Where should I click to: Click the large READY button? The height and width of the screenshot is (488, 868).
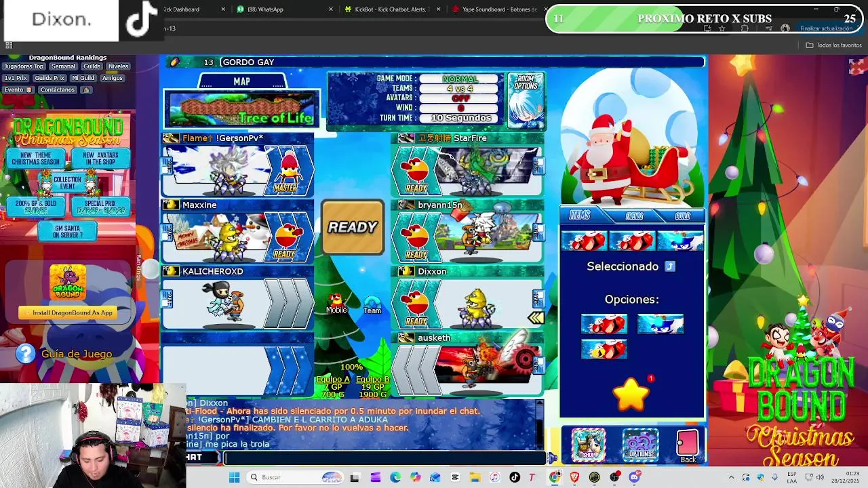(x=353, y=227)
